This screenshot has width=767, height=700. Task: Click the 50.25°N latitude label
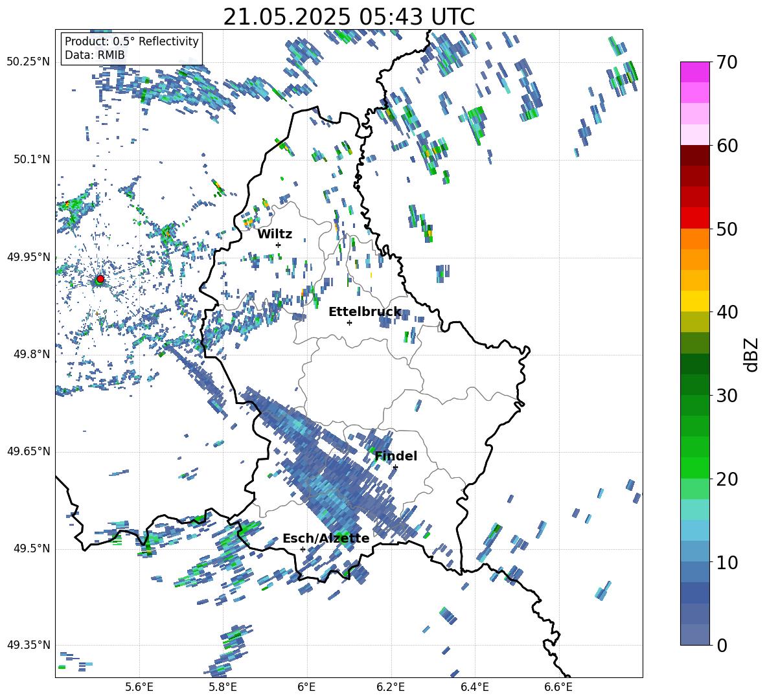click(x=29, y=62)
